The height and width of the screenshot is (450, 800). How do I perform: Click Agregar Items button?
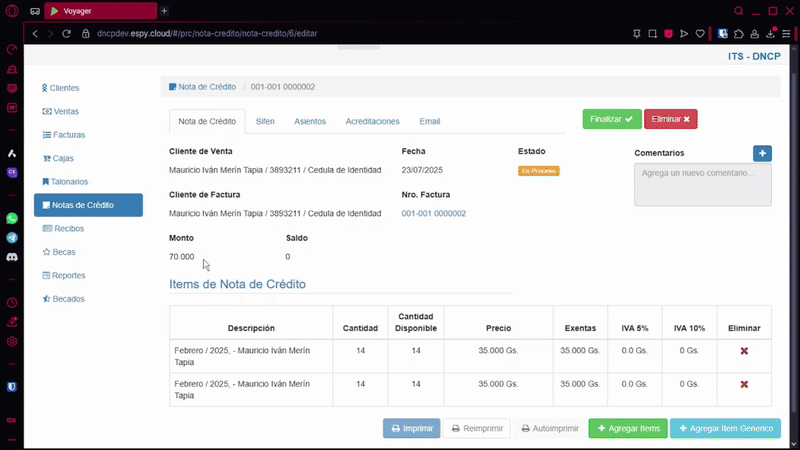[x=628, y=429]
